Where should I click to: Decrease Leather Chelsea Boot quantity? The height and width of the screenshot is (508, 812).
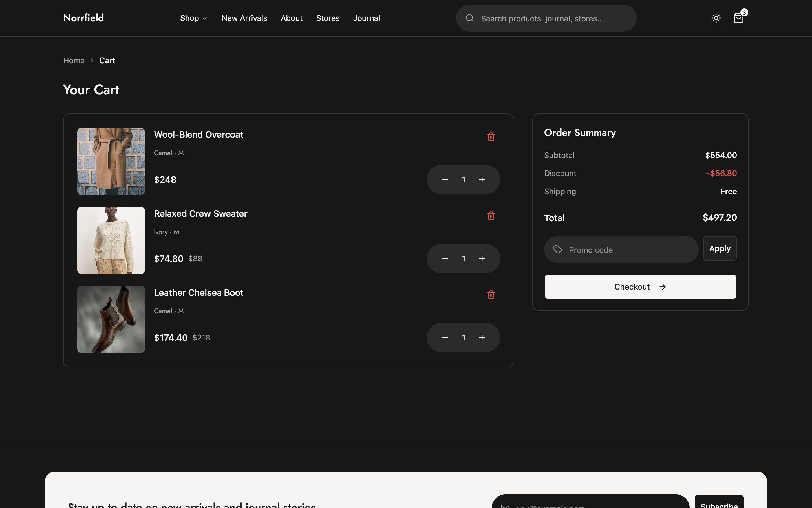pyautogui.click(x=445, y=337)
